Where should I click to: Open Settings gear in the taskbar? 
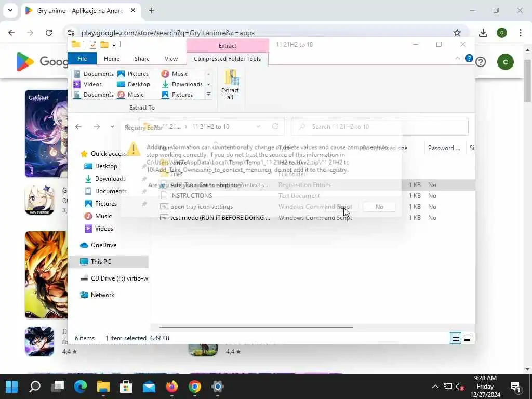tap(218, 387)
